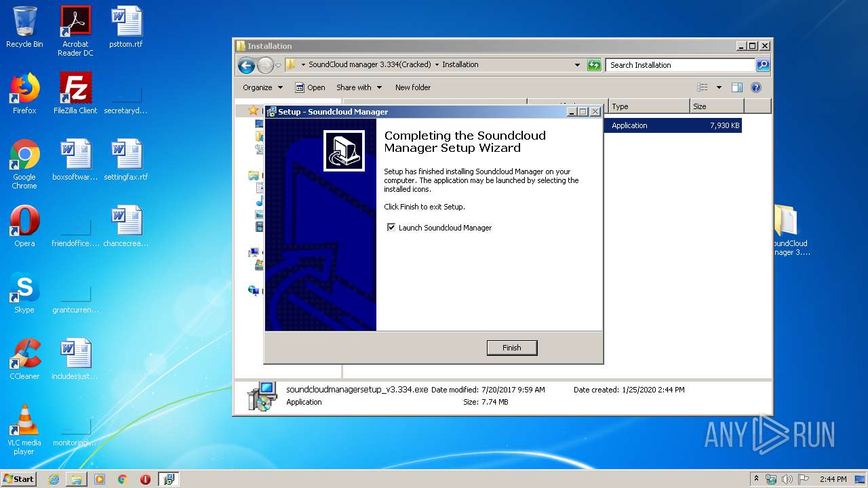Launch Google Chrome desktop shortcut
This screenshot has height=488, width=868.
[x=24, y=164]
